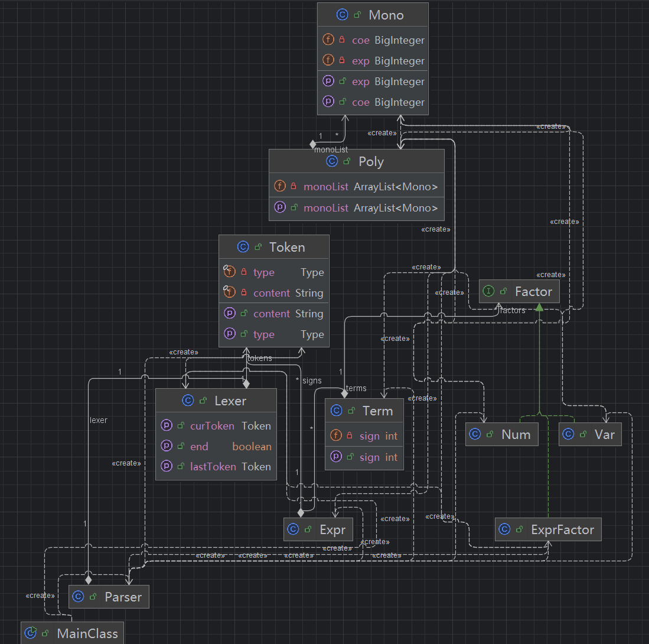Image resolution: width=649 pixels, height=644 pixels.
Task: Click the class icon next to Lexer
Action: pyautogui.click(x=188, y=401)
